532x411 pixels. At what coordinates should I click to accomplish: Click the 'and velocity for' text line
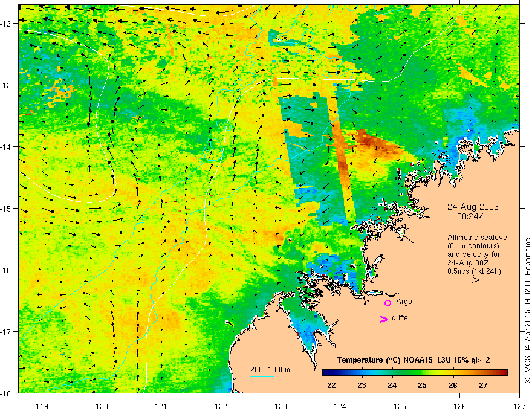473,254
